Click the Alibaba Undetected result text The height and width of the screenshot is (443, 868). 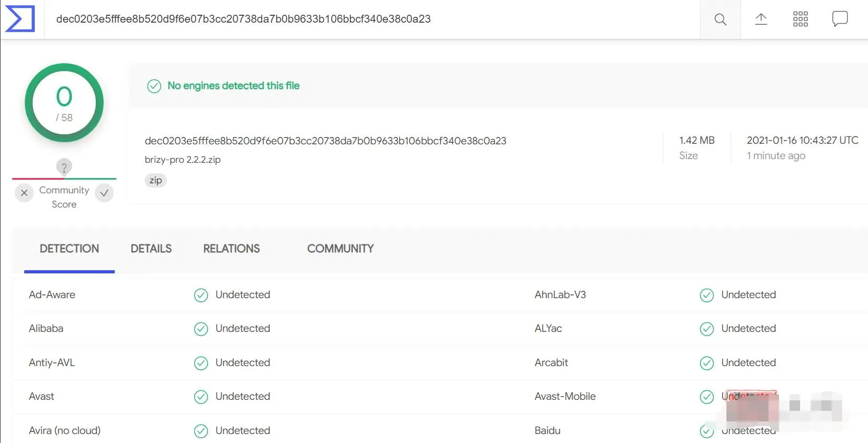(243, 329)
